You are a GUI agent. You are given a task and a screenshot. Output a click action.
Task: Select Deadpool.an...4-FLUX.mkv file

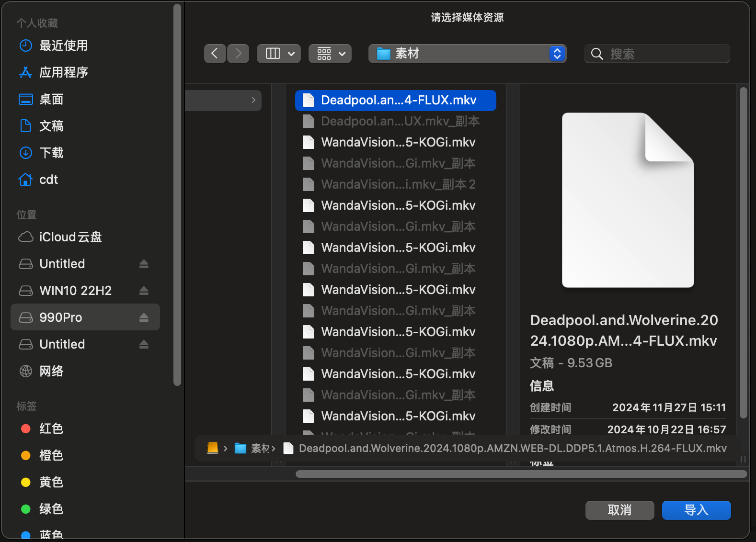pyautogui.click(x=396, y=100)
